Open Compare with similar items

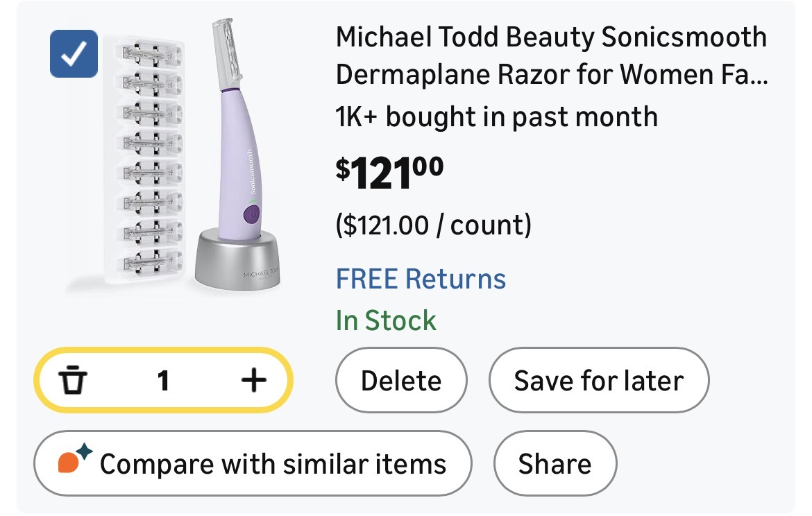[x=252, y=463]
